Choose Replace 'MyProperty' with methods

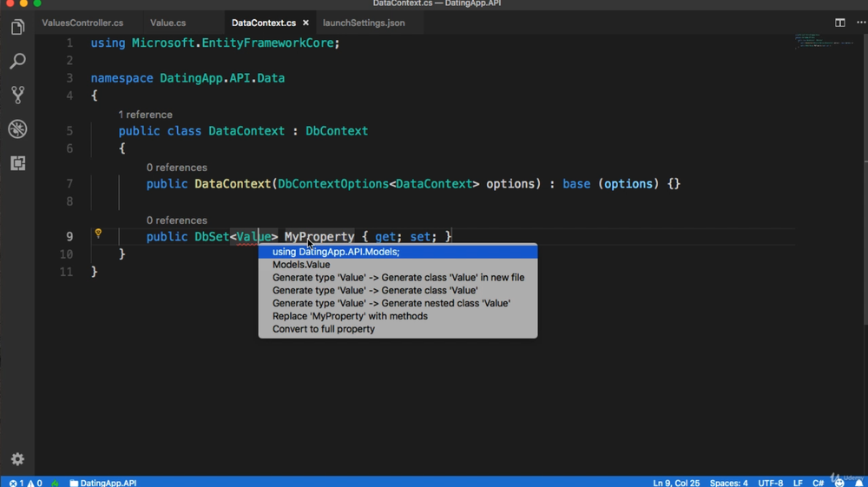[x=398, y=316]
